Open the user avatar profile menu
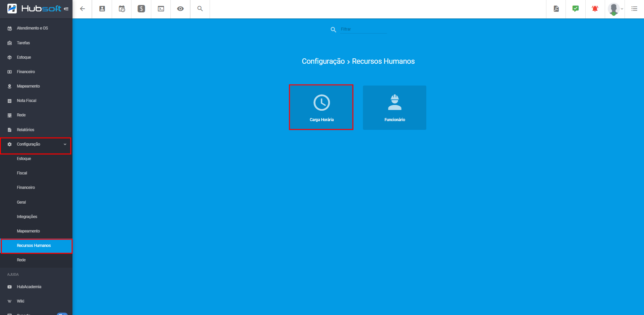 click(x=615, y=9)
